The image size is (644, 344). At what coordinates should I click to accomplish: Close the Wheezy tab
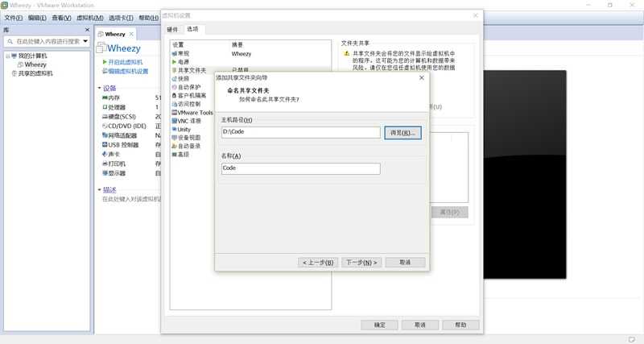tap(131, 34)
